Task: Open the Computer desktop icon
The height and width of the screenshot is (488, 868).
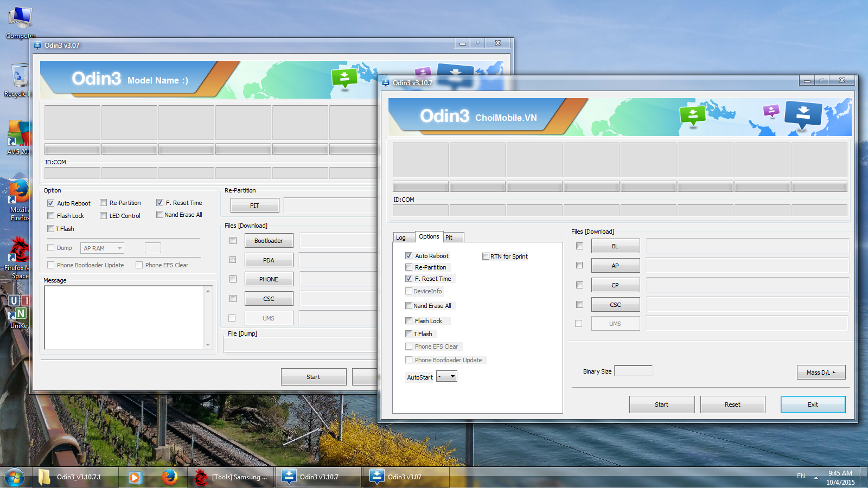Action: click(x=20, y=22)
